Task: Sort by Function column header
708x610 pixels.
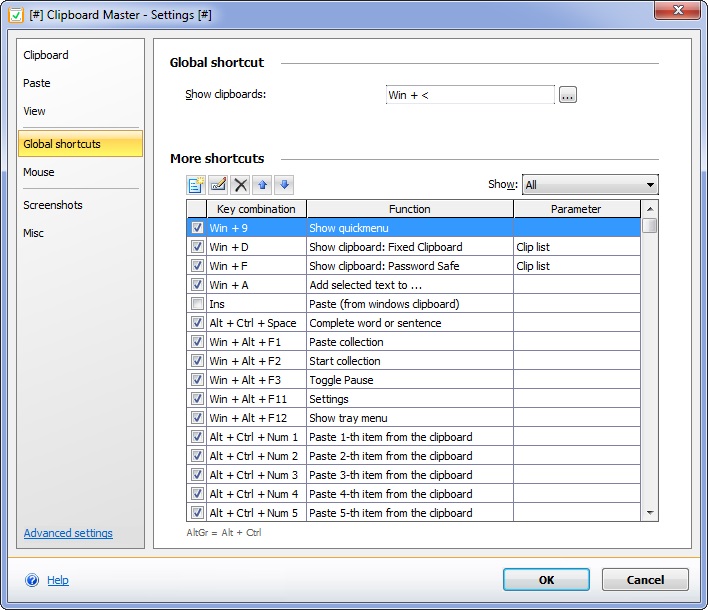Action: coord(410,209)
